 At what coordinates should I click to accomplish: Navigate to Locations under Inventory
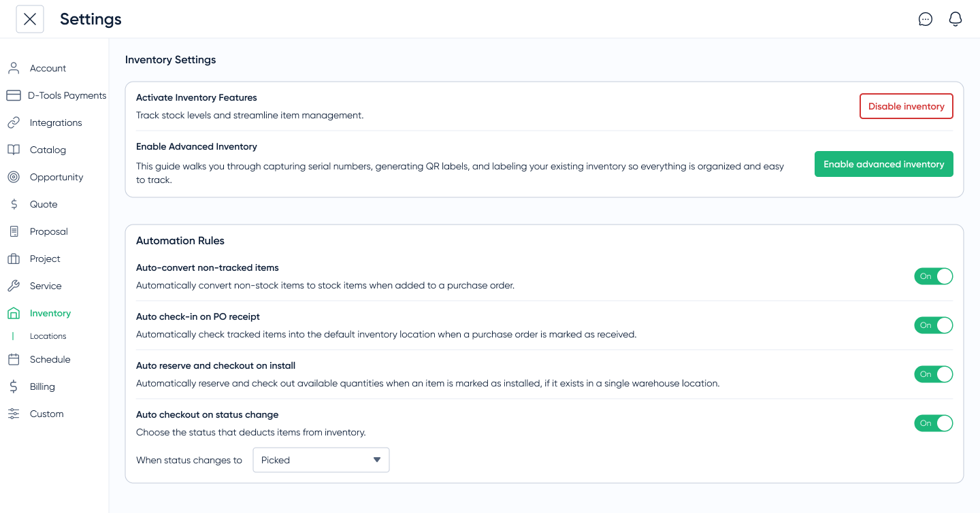click(x=48, y=335)
